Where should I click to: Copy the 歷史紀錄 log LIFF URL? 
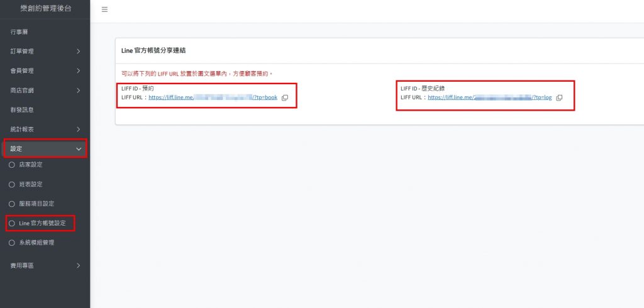point(559,97)
